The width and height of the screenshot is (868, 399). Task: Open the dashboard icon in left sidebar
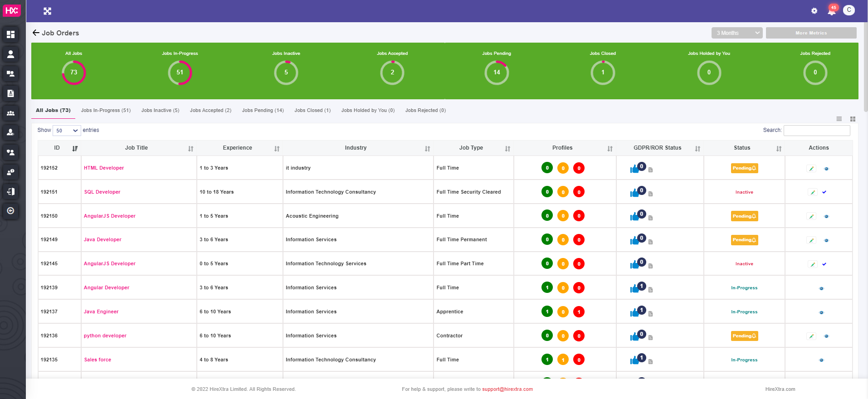click(10, 34)
